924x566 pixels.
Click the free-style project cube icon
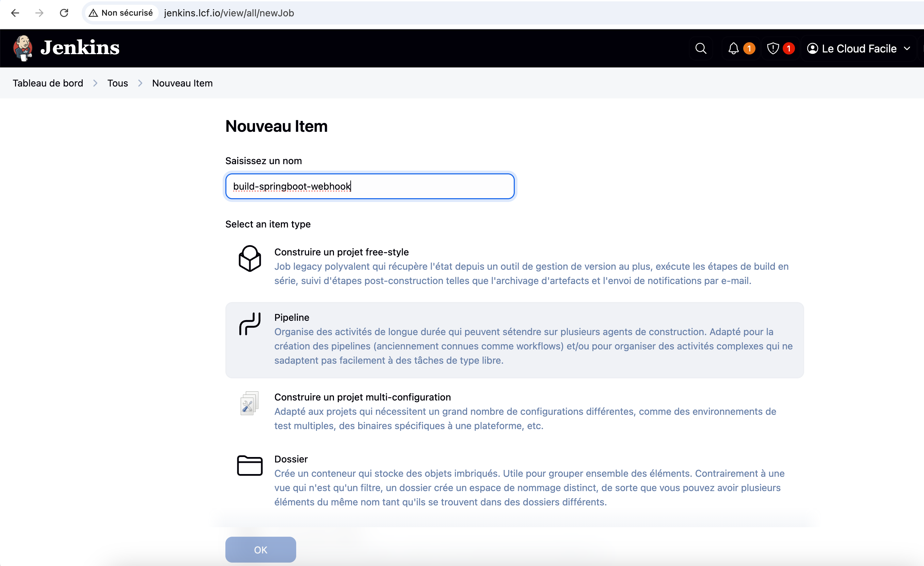click(250, 258)
